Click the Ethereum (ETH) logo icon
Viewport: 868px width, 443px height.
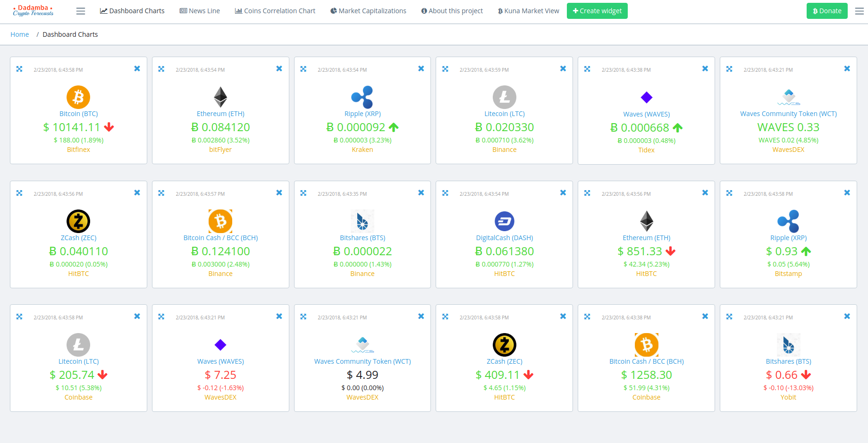pyautogui.click(x=220, y=97)
